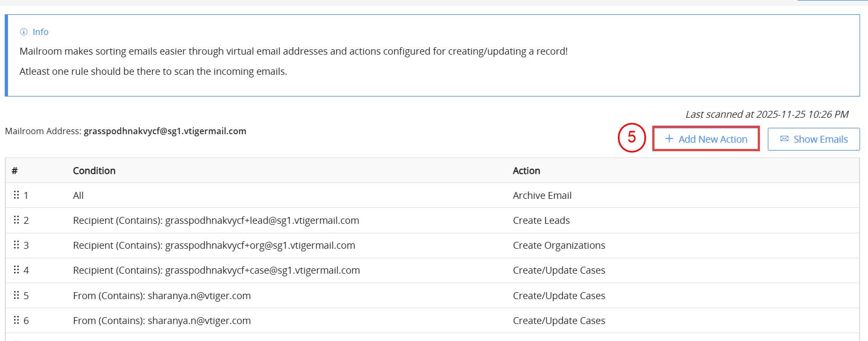Select the Mailroom Address email text
The width and height of the screenshot is (868, 341).
coord(165,131)
